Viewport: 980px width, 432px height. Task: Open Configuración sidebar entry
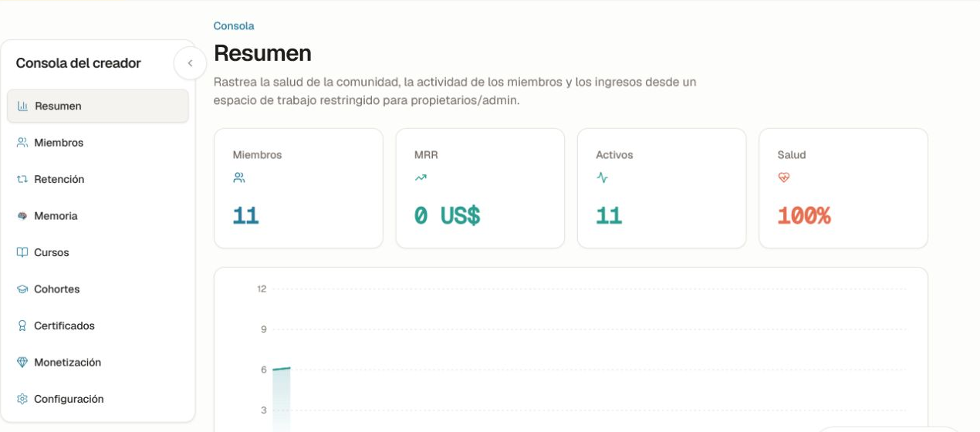pos(98,399)
